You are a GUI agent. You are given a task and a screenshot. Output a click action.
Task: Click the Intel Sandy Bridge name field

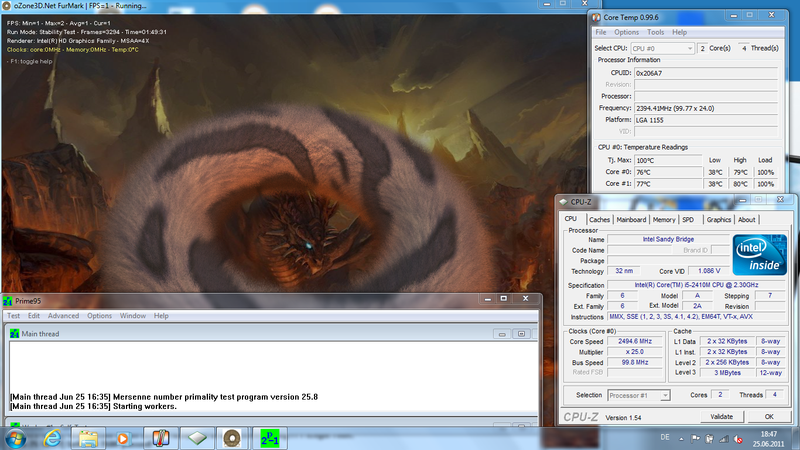pos(668,239)
